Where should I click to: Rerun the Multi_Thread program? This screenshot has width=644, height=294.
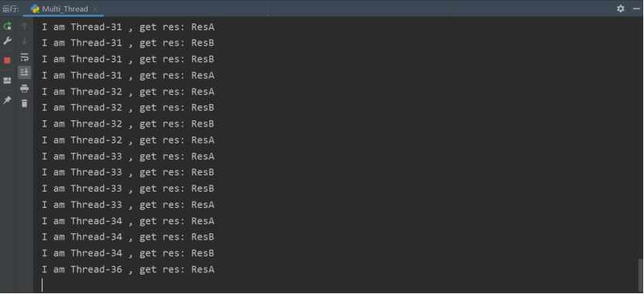tap(8, 26)
